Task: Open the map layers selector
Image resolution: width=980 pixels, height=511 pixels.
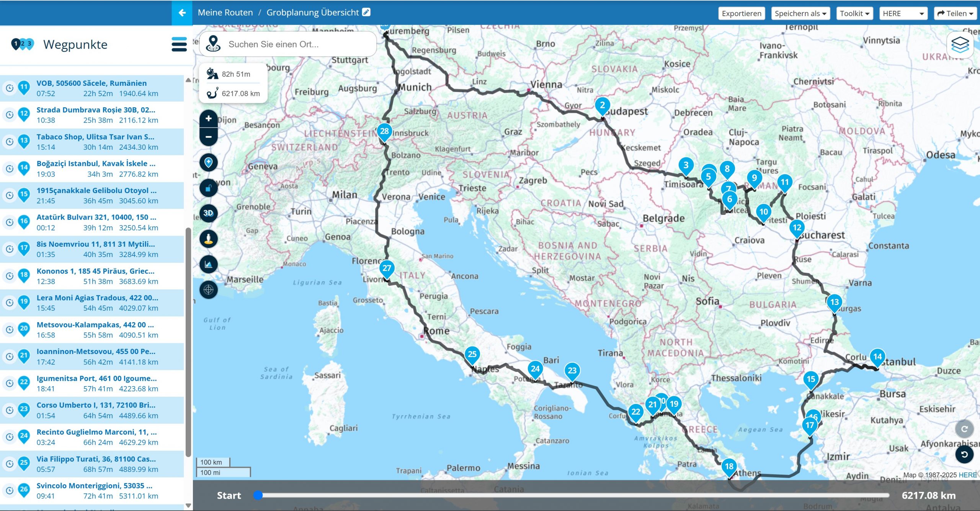Action: click(960, 45)
